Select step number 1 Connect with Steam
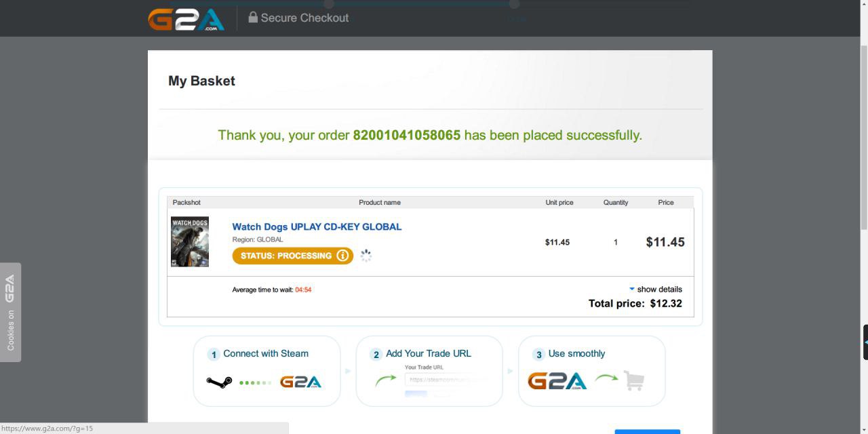This screenshot has height=434, width=868. 214,355
